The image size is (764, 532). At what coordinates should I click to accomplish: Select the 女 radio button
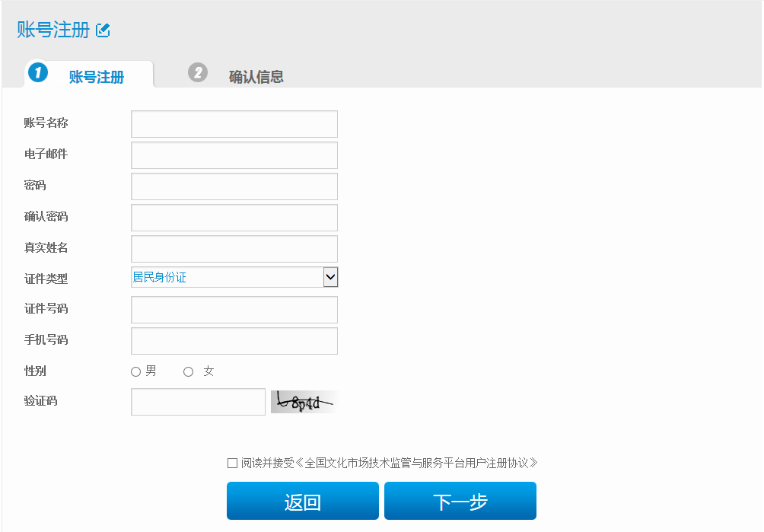[189, 372]
